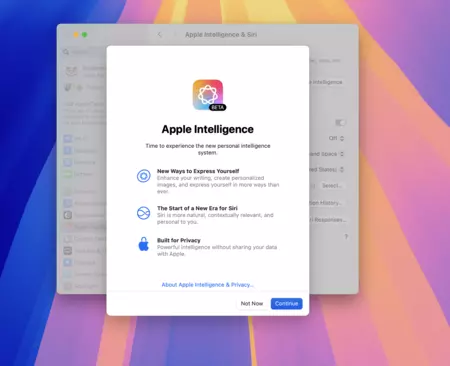Toggle the Siri switch in background window
This screenshot has width=450, height=366.
[340, 123]
